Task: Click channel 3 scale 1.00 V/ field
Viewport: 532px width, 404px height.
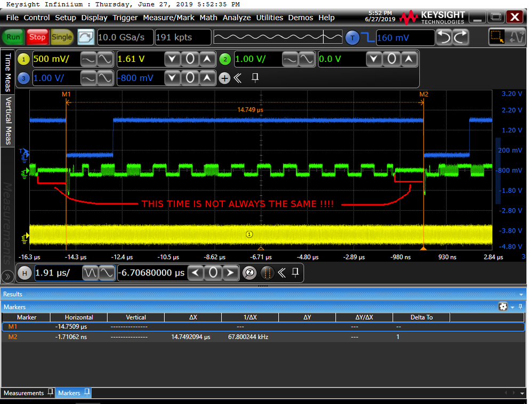Action: [x=56, y=78]
